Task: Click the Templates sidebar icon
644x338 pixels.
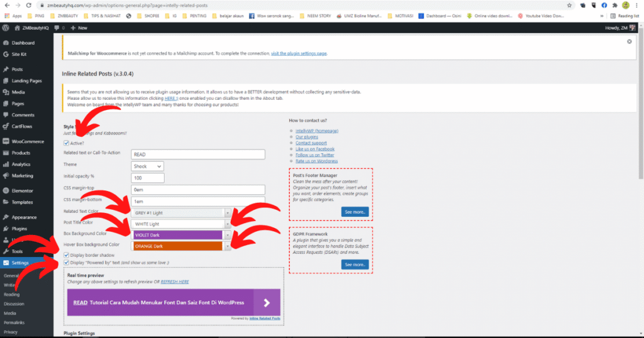Action: (6, 202)
